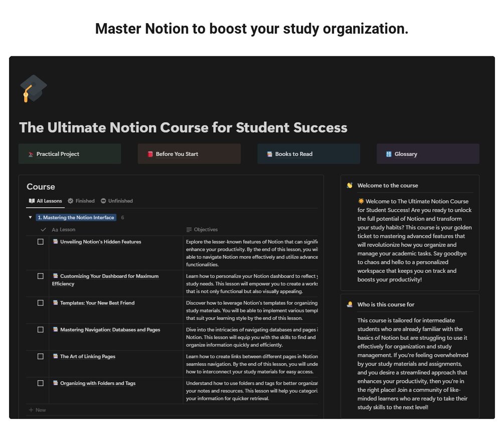This screenshot has height=428, width=504.
Task: Switch to the Finished tab
Action: [81, 201]
